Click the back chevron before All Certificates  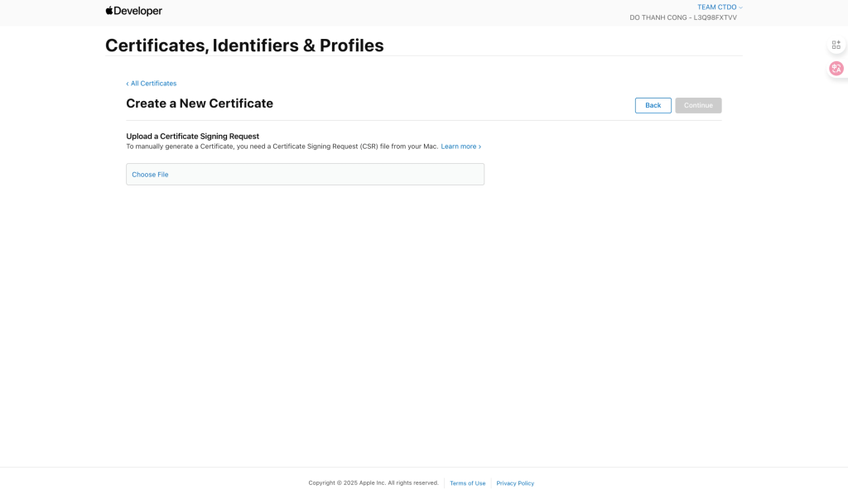pos(128,84)
